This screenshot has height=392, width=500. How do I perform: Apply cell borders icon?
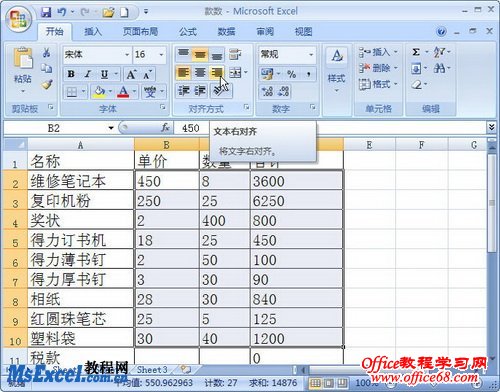point(72,92)
